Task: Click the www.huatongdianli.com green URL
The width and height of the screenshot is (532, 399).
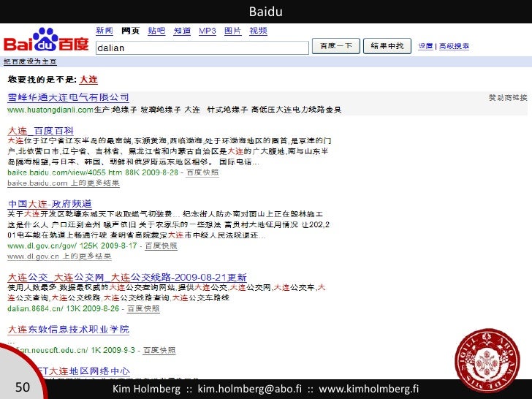Action: click(x=50, y=110)
